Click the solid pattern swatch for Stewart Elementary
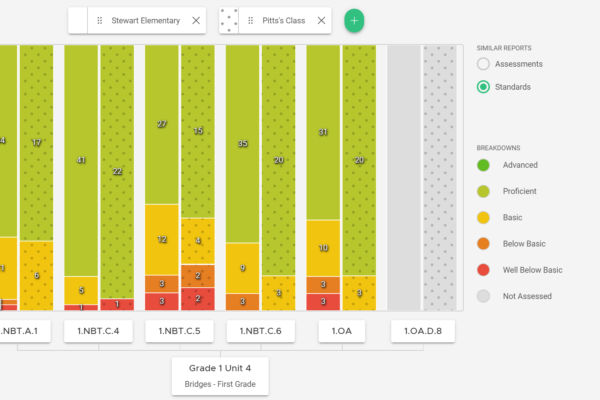Image resolution: width=600 pixels, height=400 pixels. pos(78,21)
